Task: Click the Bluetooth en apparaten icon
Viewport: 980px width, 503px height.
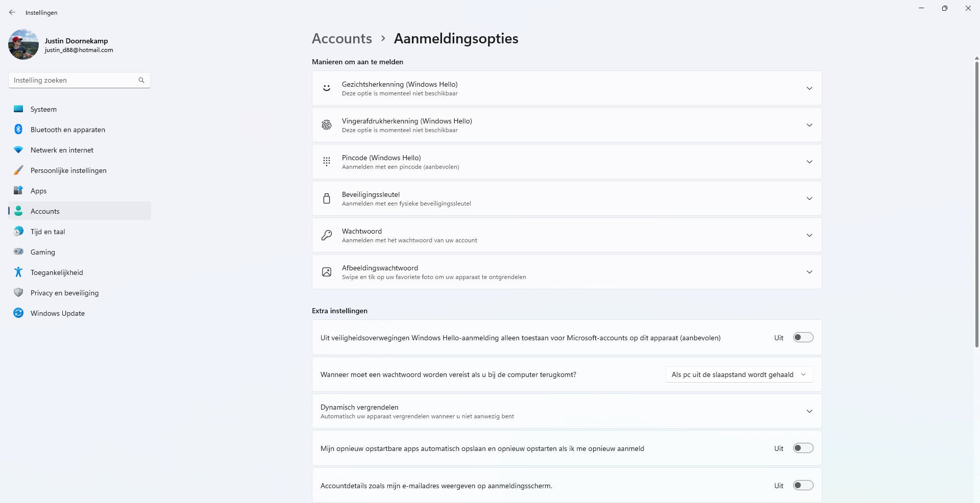Action: [18, 130]
